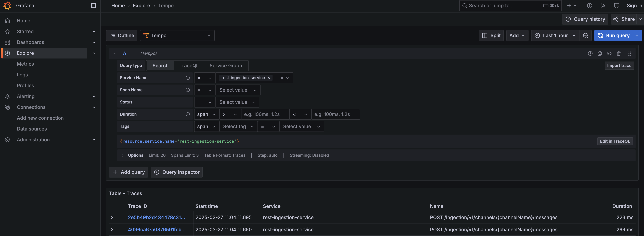Select the Search query type tab
This screenshot has height=236, width=644.
click(160, 66)
